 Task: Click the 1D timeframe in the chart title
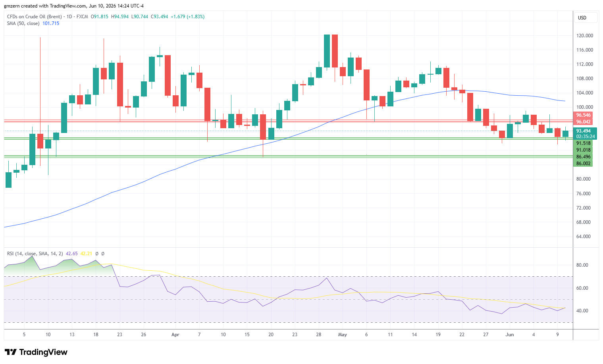point(69,17)
